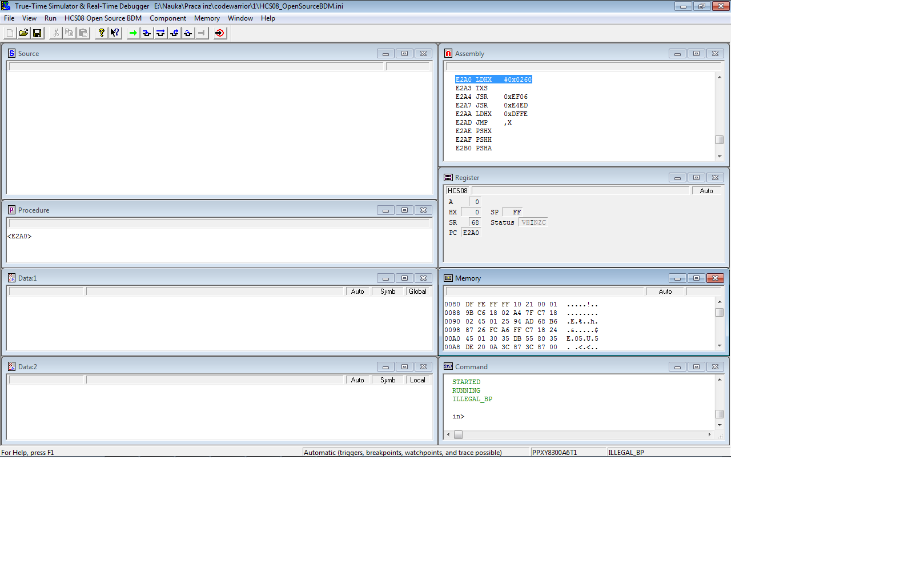Select memory row at address 0090
Image resolution: width=924 pixels, height=567 pixels.
coord(521,321)
